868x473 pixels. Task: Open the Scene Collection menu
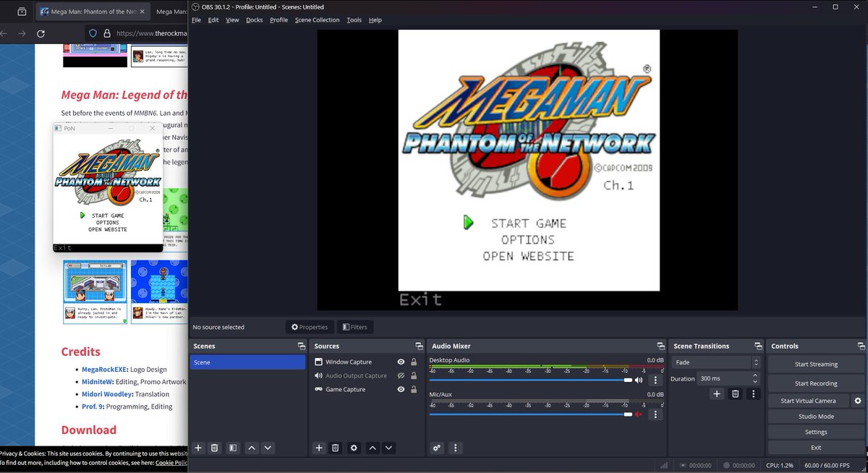coord(317,20)
